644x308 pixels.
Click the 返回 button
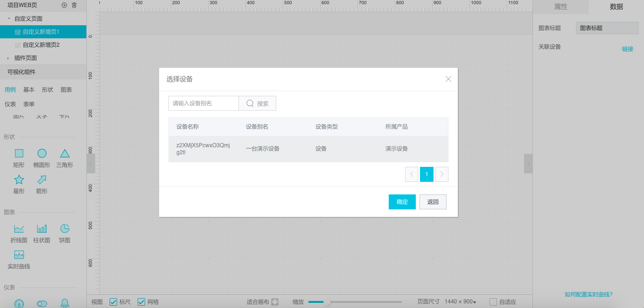point(433,202)
